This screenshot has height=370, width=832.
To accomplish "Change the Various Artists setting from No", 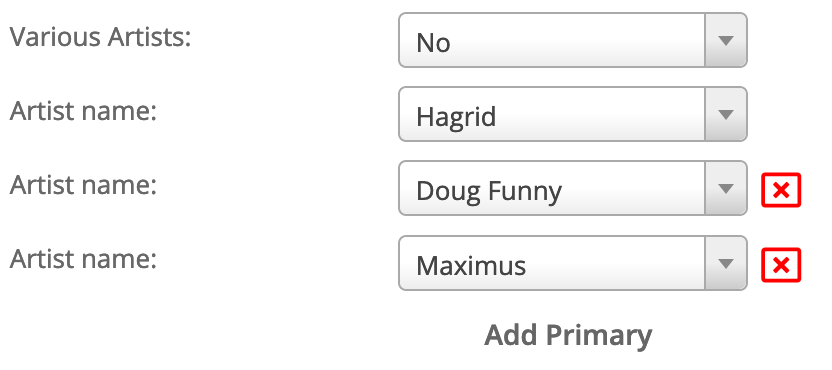I will pos(573,40).
